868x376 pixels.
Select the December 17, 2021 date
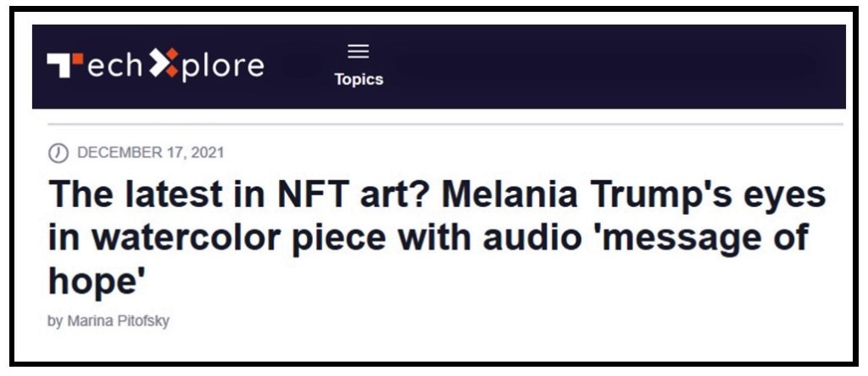tap(150, 153)
